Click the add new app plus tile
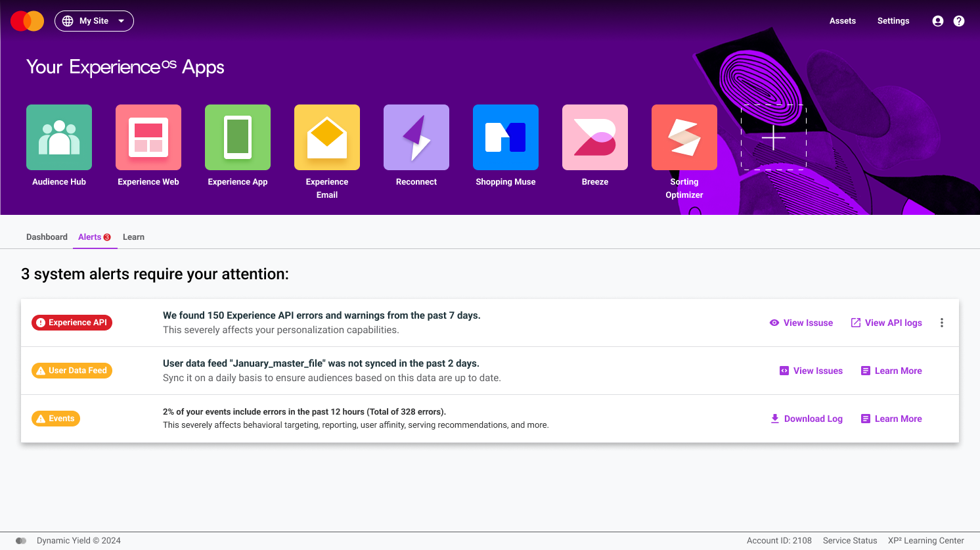Image resolution: width=980 pixels, height=550 pixels. [x=774, y=137]
